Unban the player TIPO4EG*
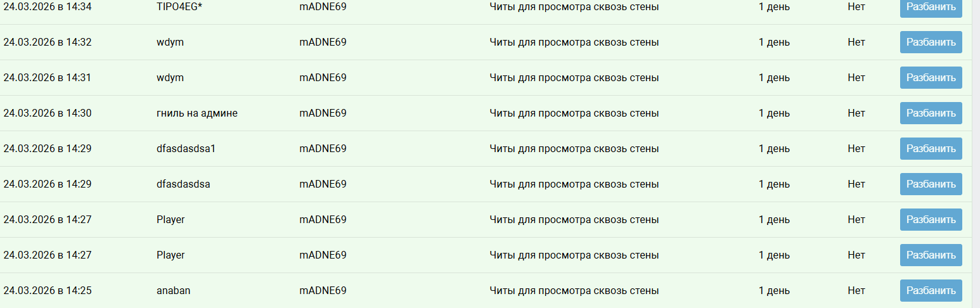Image resolution: width=980 pixels, height=308 pixels. tap(931, 8)
